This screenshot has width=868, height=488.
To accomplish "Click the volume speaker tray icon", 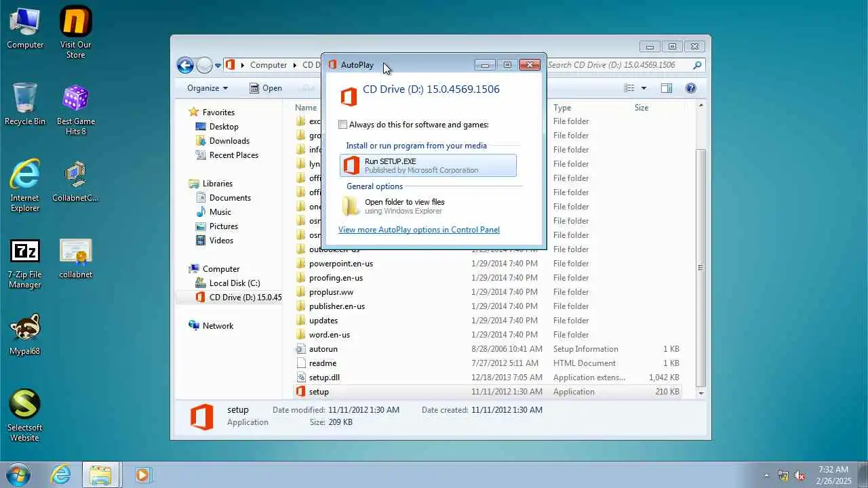I will [x=800, y=475].
